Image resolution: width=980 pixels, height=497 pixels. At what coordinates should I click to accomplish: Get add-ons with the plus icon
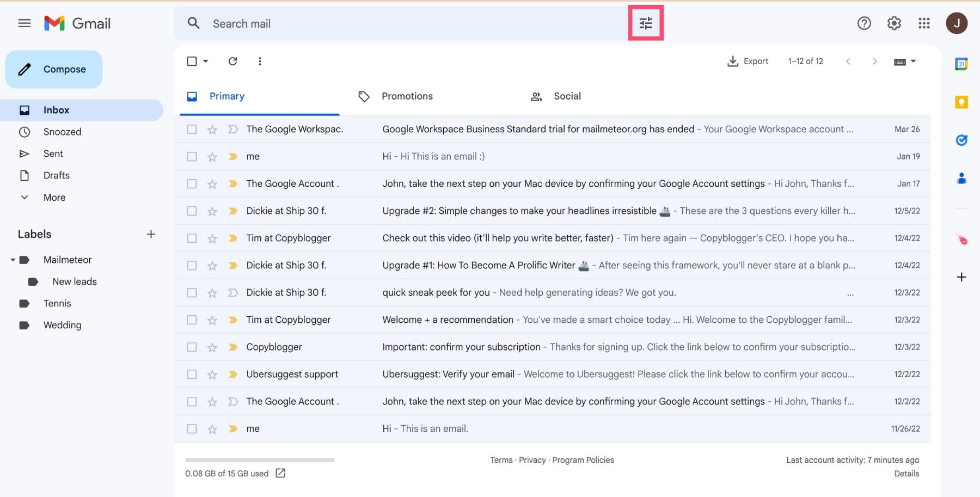[961, 277]
